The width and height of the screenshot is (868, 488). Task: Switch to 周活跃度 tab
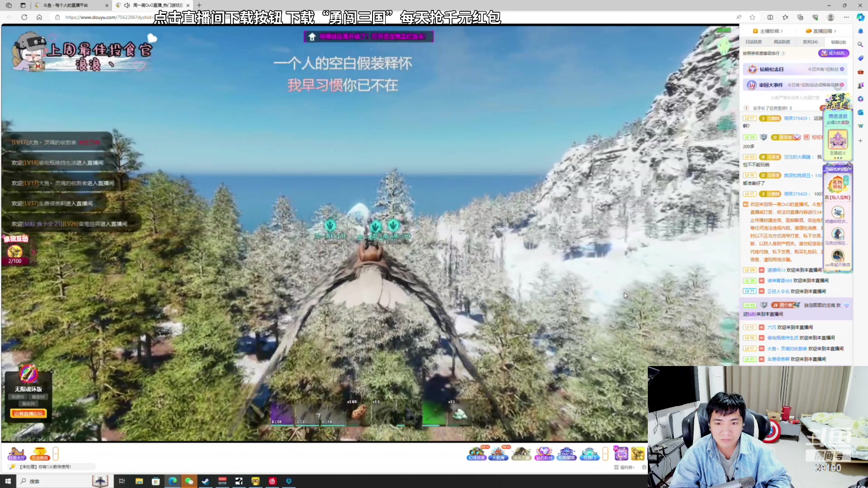pyautogui.click(x=782, y=42)
